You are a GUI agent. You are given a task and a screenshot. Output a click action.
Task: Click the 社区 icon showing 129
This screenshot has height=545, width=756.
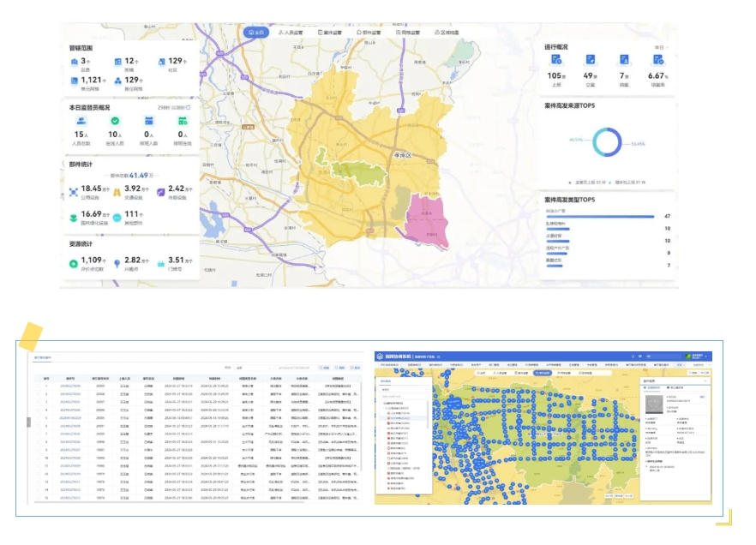pos(161,62)
